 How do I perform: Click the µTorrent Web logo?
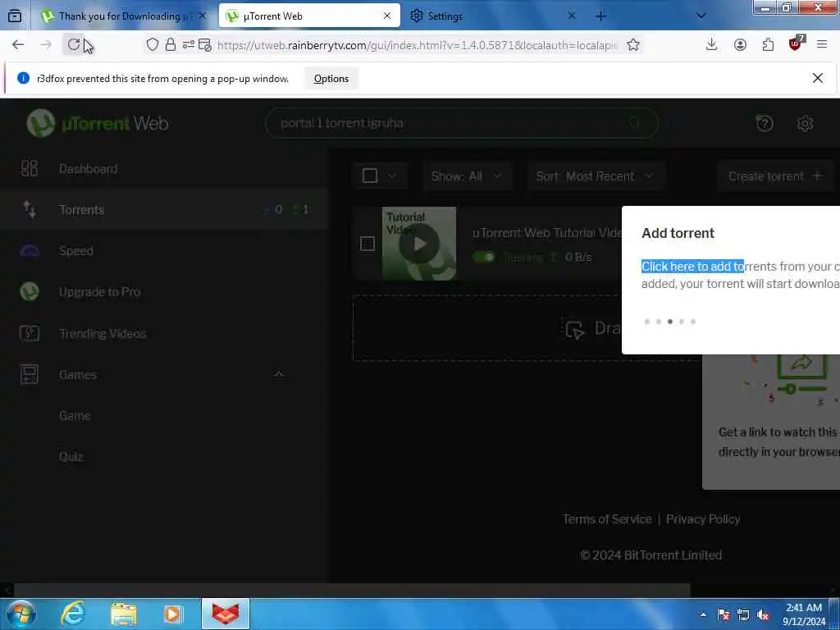(x=98, y=123)
